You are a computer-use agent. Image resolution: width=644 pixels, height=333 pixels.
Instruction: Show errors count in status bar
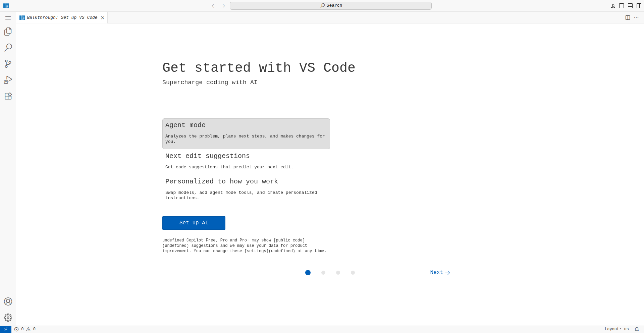(19, 329)
